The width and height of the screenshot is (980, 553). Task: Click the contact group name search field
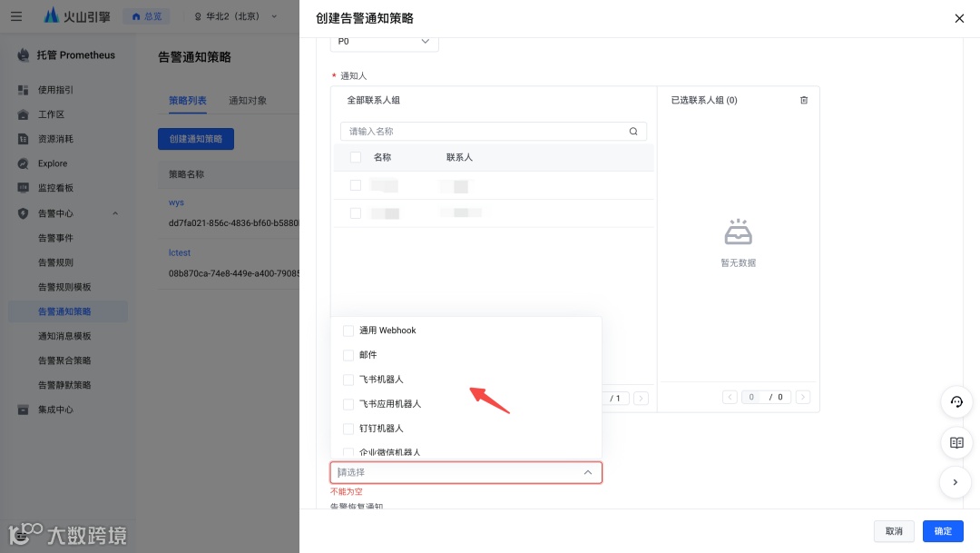(x=493, y=132)
